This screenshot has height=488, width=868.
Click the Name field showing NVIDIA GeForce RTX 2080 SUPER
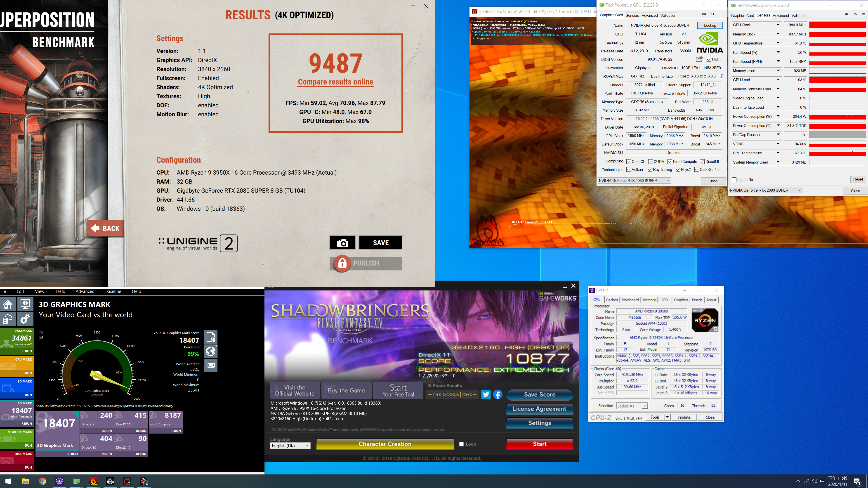coord(659,25)
